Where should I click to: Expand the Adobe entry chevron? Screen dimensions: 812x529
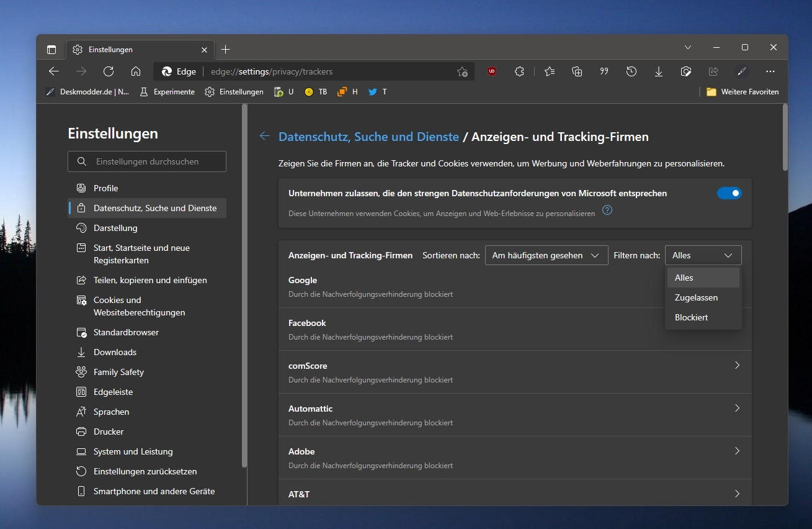pos(737,451)
